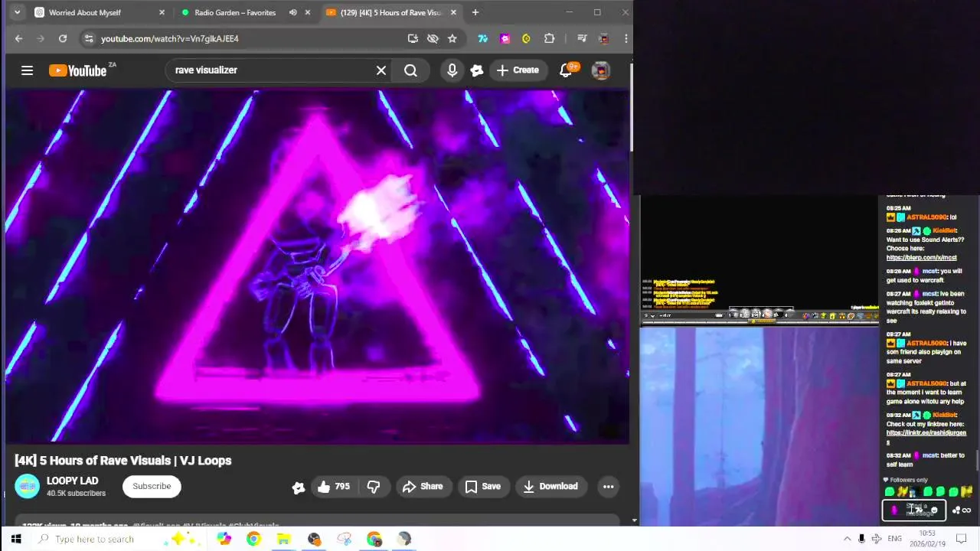This screenshot has height=551, width=980.
Task: Click the rave visuals video player
Action: click(317, 266)
